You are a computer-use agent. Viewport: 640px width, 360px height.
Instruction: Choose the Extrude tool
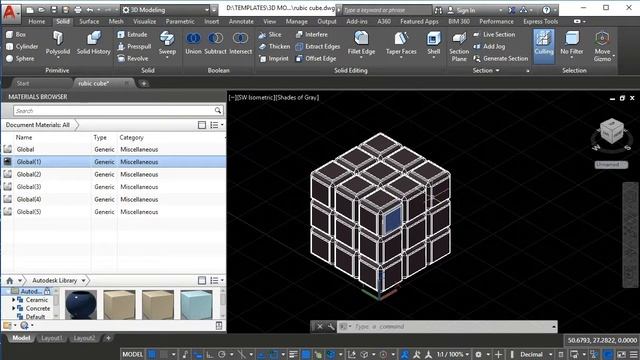point(132,35)
